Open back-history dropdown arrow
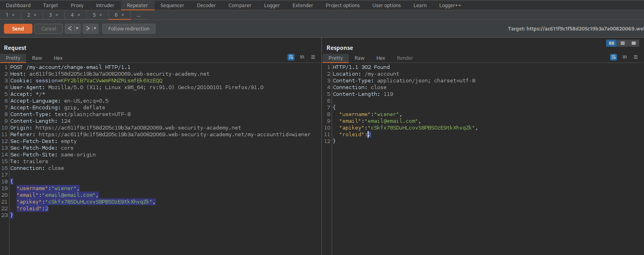Screen dimensions: 644x255 tap(77, 29)
